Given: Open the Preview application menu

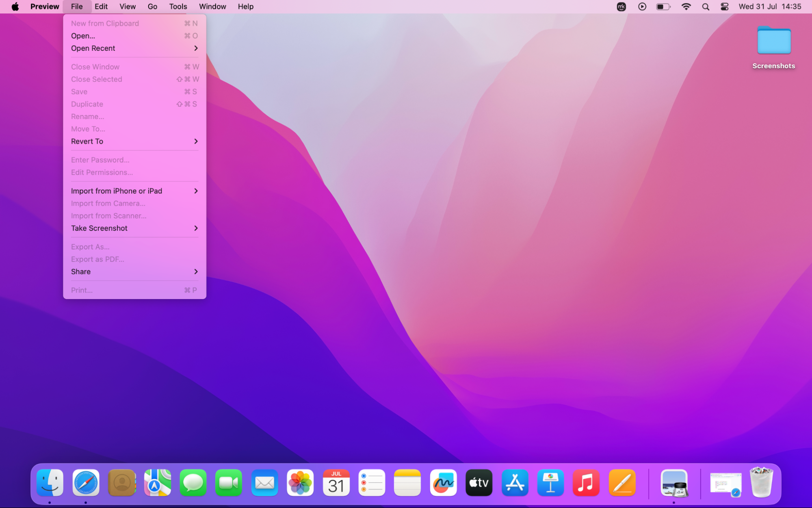Looking at the screenshot, I should click(45, 7).
